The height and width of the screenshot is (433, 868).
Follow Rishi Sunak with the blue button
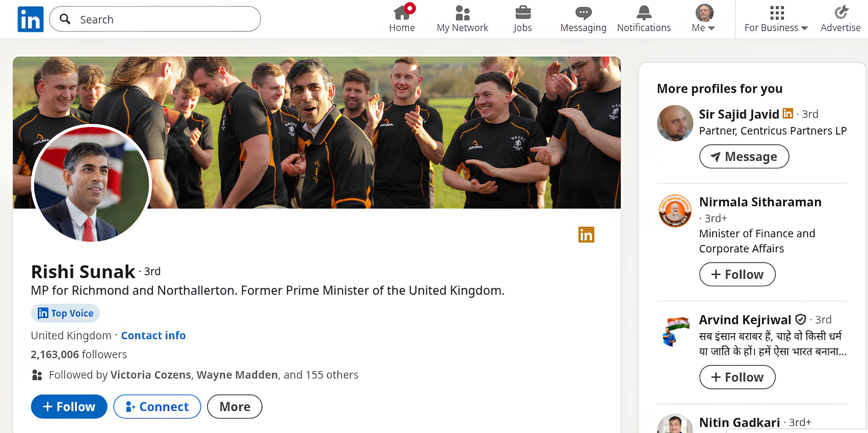coord(69,407)
